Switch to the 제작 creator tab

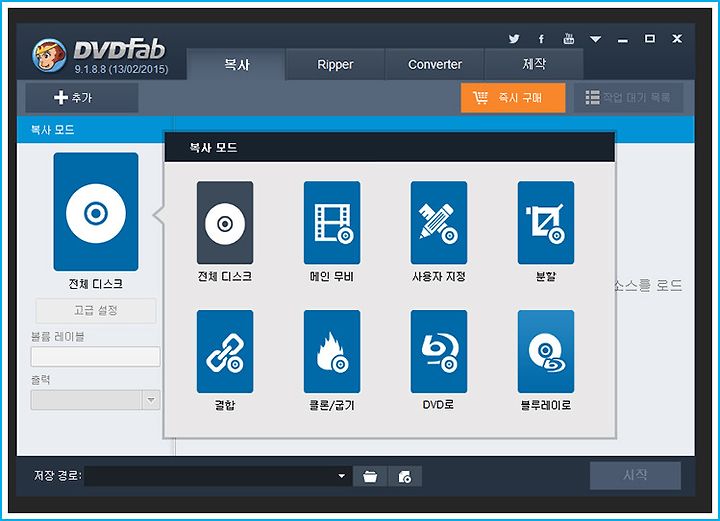pos(534,64)
